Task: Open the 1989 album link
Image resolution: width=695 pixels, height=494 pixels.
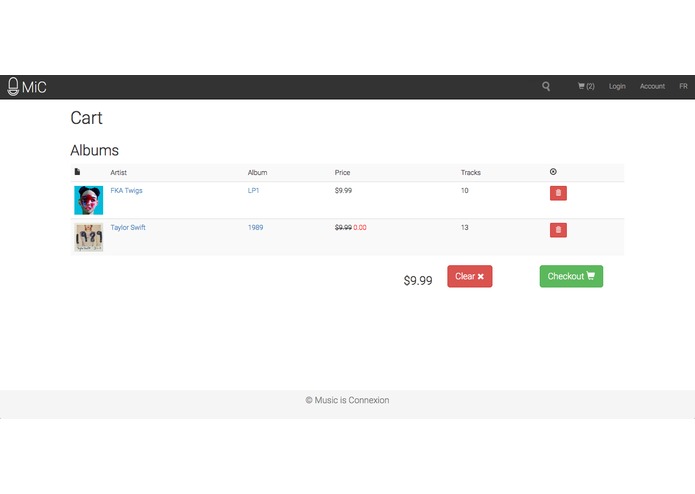Action: 255,227
